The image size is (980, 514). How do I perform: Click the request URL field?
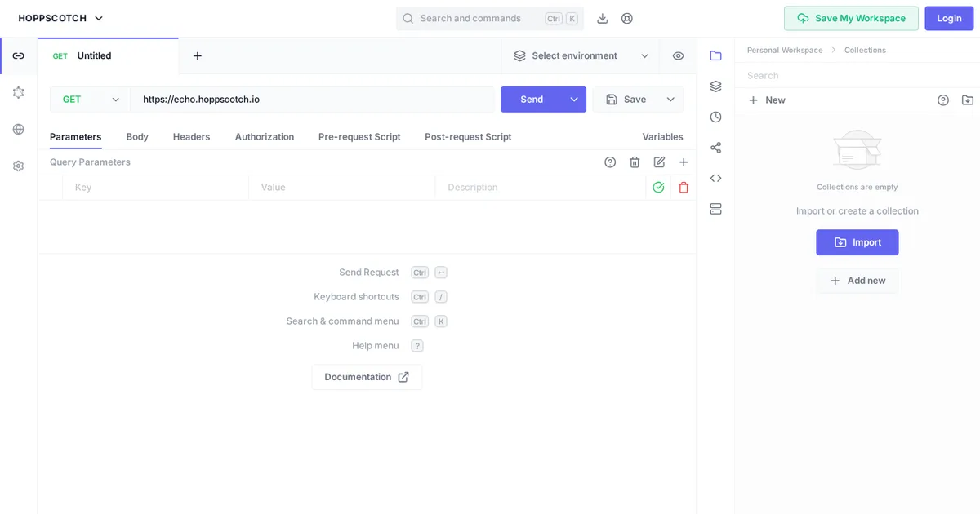(313, 100)
